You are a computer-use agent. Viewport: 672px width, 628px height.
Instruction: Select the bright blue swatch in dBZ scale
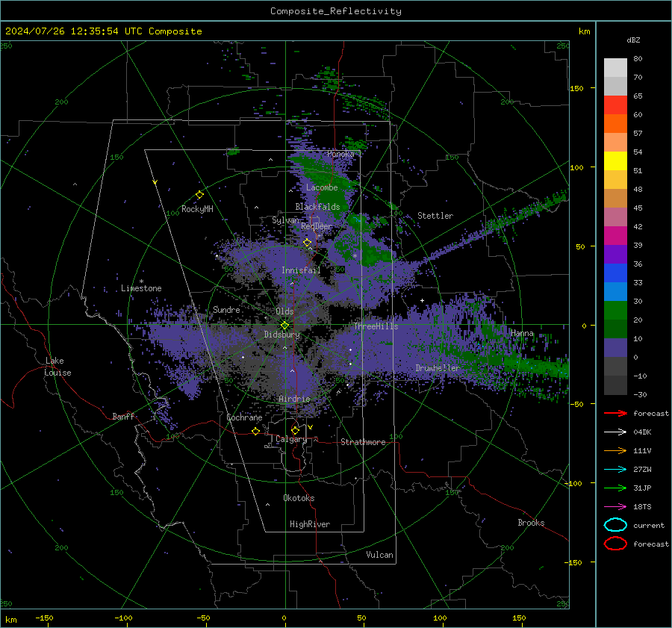point(615,273)
